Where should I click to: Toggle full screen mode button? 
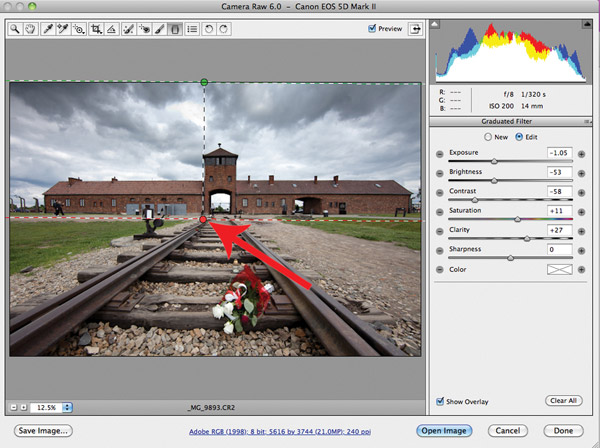[x=416, y=29]
